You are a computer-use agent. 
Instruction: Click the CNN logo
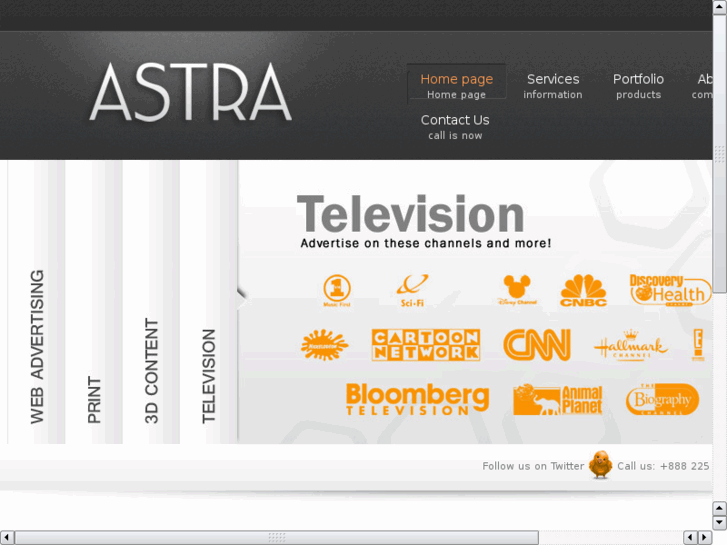[x=537, y=345]
